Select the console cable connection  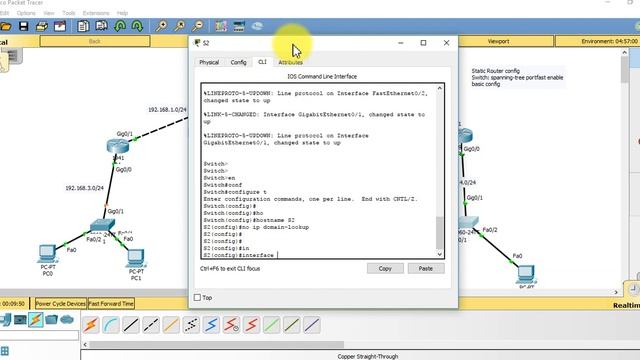(111, 325)
